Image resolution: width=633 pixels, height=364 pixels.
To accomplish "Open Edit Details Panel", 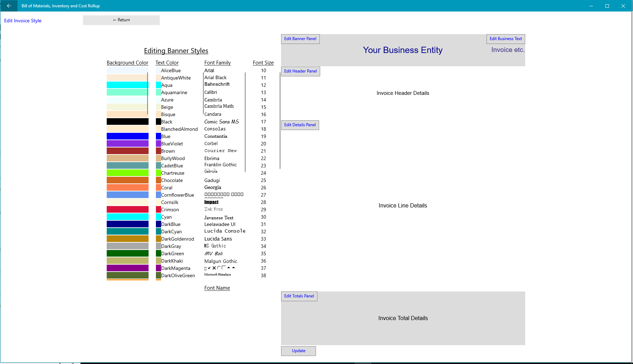I will pyautogui.click(x=300, y=125).
